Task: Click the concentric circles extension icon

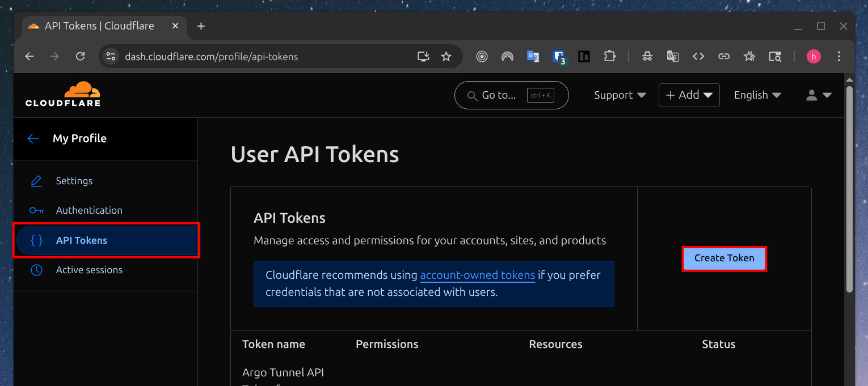Action: [482, 56]
